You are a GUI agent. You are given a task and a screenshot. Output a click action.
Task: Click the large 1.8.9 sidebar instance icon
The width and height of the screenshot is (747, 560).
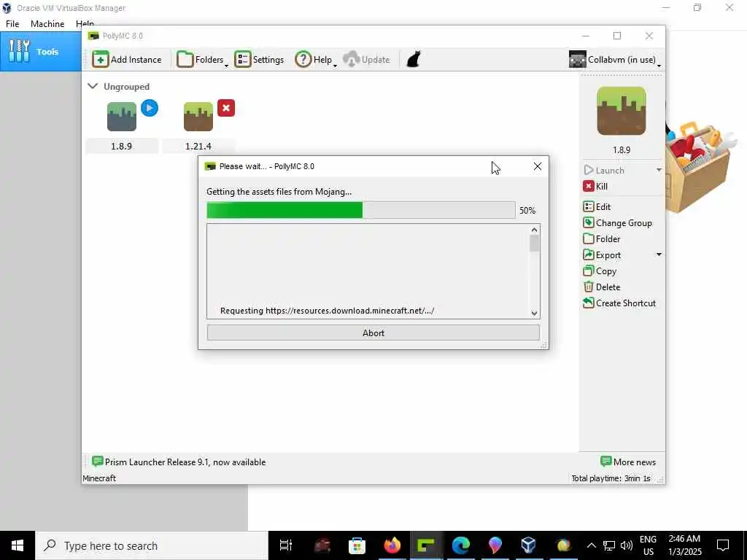point(622,111)
